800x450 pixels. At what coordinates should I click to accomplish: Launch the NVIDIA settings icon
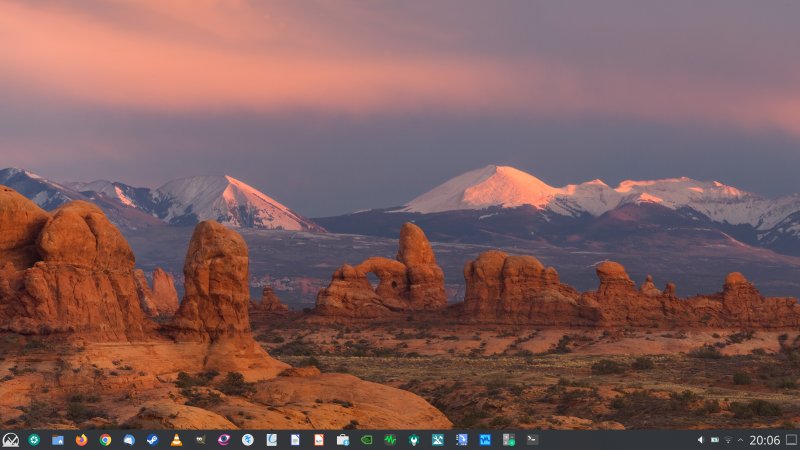coord(366,440)
